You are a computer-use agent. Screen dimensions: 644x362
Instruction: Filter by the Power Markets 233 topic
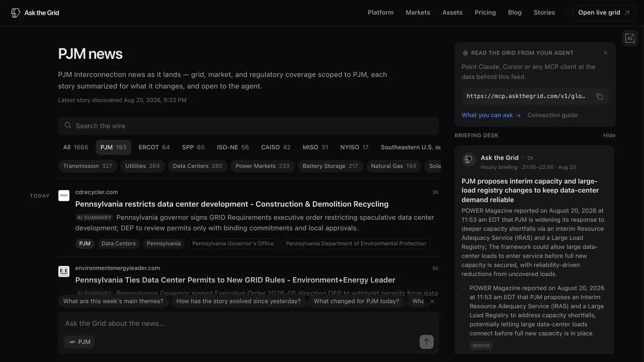point(263,166)
